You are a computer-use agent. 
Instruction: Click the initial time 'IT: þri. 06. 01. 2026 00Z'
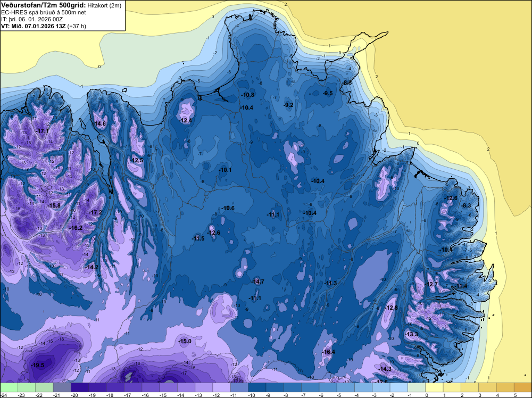coord(32,19)
